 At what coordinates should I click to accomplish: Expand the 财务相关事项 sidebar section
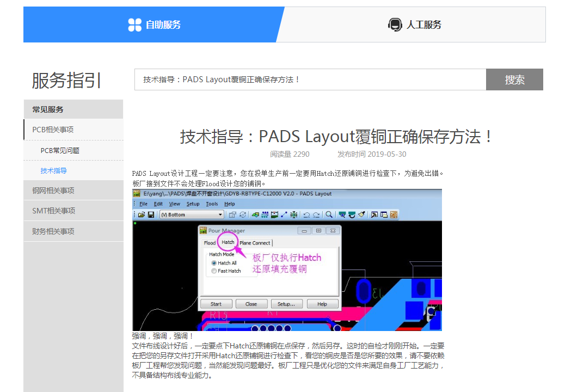[x=53, y=231]
